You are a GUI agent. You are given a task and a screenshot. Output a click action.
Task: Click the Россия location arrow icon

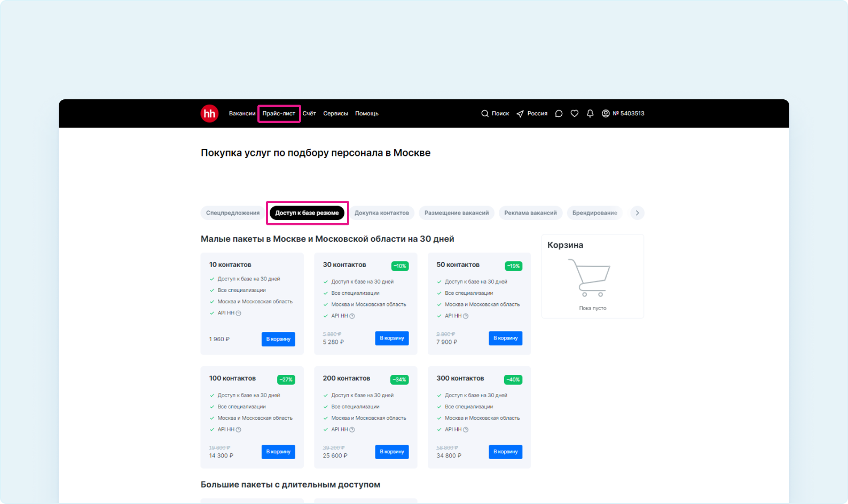520,114
